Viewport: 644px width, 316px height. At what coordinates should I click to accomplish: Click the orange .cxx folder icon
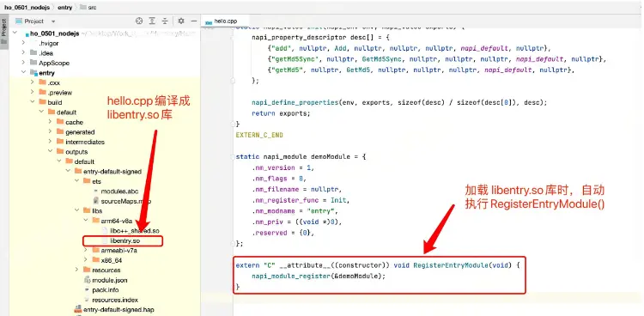pos(42,82)
